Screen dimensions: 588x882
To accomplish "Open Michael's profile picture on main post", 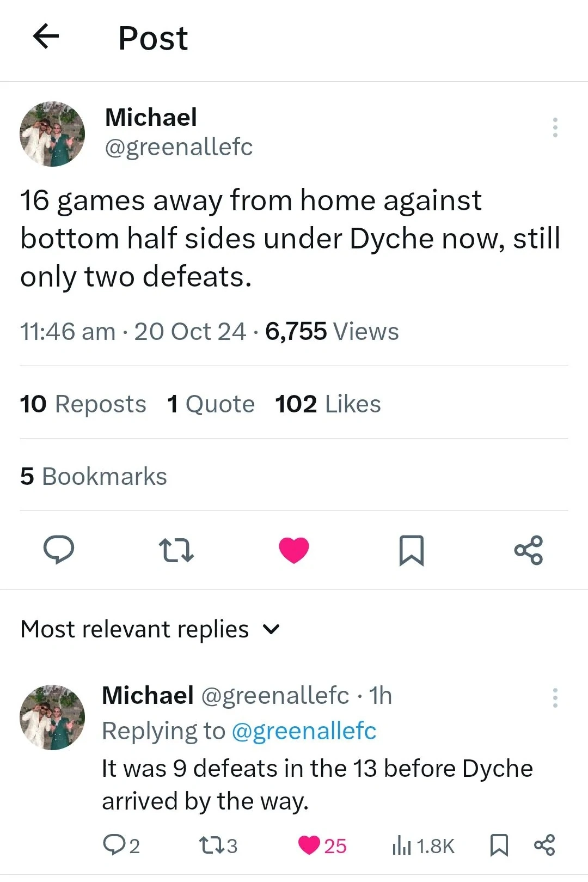I will click(52, 133).
